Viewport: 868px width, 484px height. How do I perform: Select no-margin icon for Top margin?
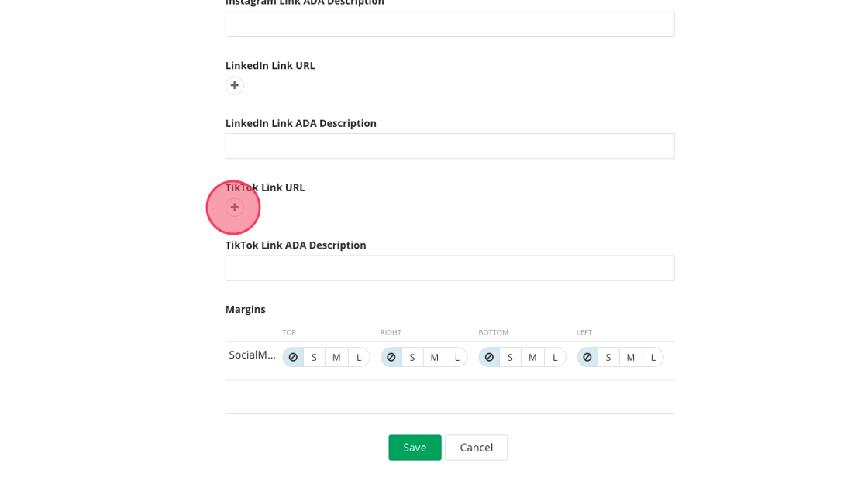point(293,357)
